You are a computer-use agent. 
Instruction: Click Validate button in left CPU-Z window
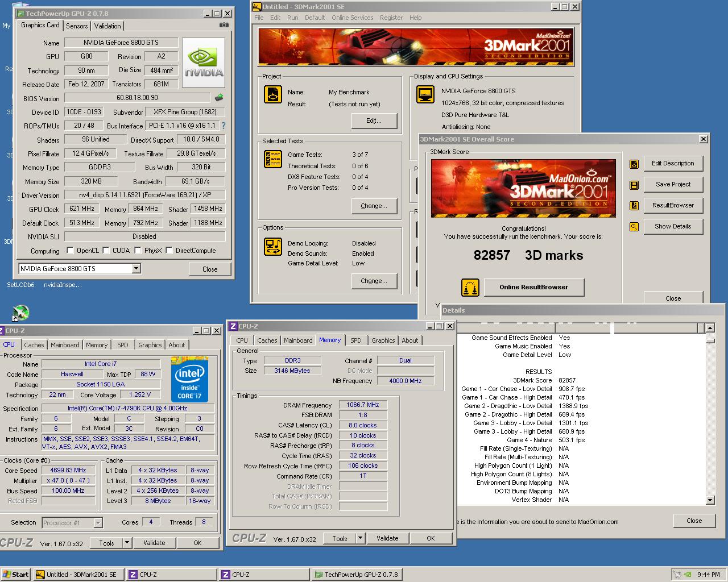154,543
